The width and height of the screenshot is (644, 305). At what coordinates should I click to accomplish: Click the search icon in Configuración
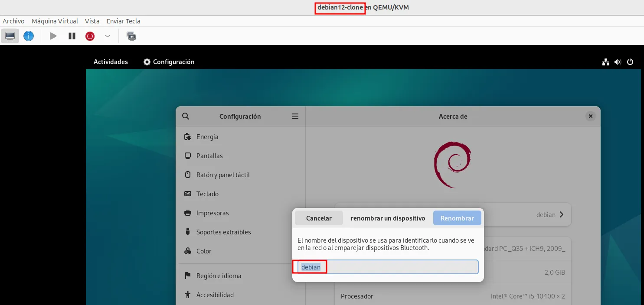click(186, 116)
